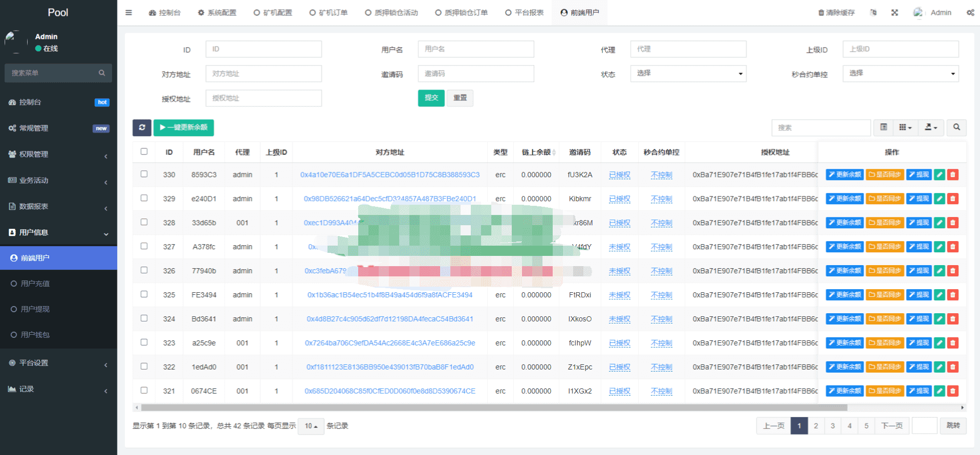Open the 状态 select dropdown
980x455 pixels.
688,74
